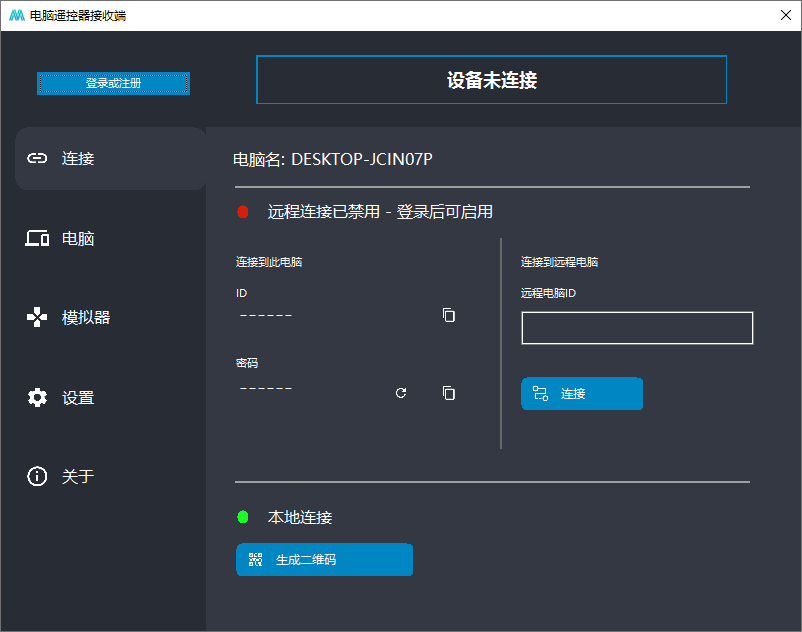Click the 设备未连接 status banner
The height and width of the screenshot is (632, 802).
tap(491, 81)
